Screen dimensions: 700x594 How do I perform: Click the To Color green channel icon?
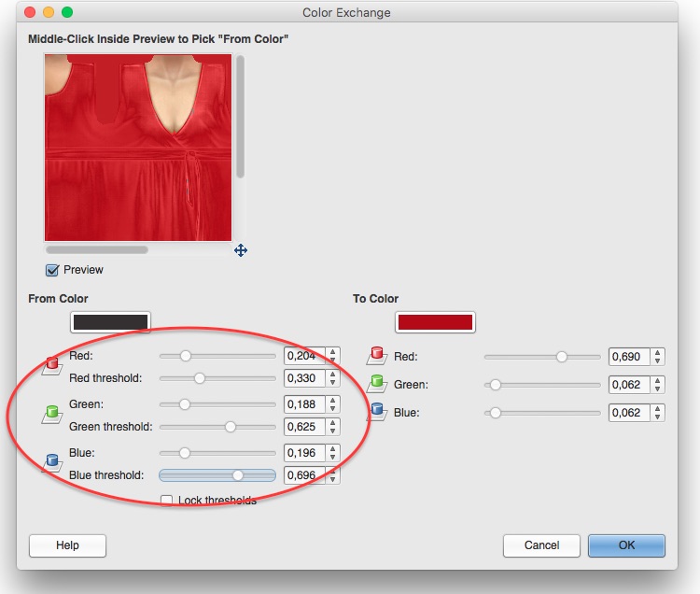(377, 384)
